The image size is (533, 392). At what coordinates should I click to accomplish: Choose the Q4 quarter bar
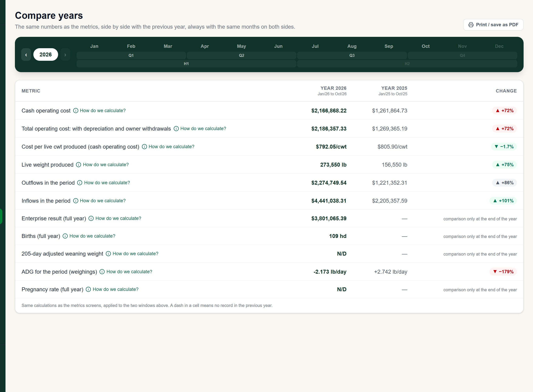(463, 55)
